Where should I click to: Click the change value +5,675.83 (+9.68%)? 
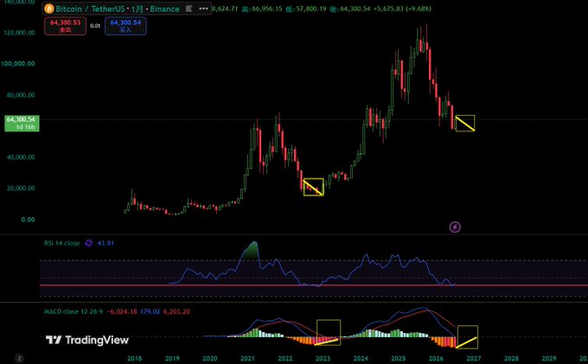402,9
